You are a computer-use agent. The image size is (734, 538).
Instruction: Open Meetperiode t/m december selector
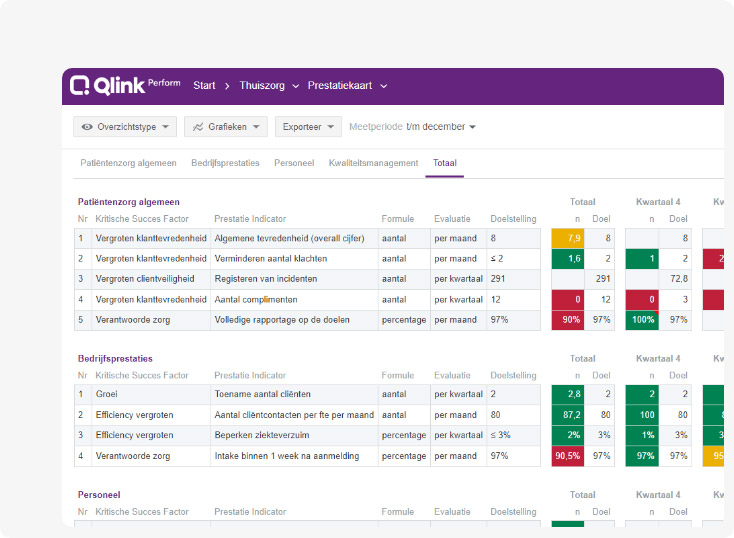click(x=412, y=127)
